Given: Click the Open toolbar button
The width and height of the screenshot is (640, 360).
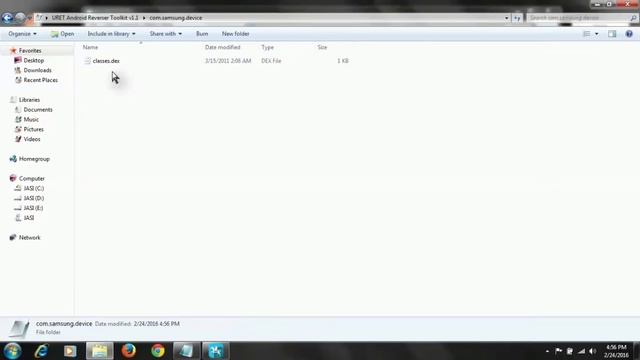Looking at the screenshot, I should 62,33.
